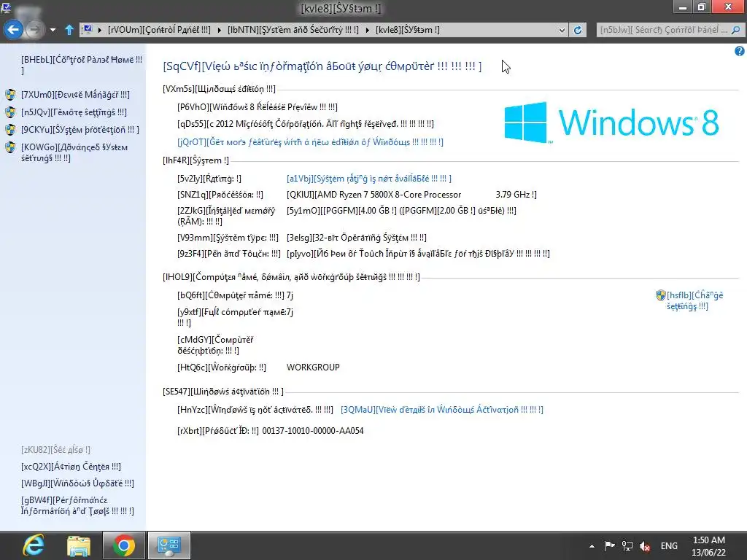Launch Google Chrome from the taskbar
Image resolution: width=747 pixels, height=560 pixels.
tap(123, 545)
